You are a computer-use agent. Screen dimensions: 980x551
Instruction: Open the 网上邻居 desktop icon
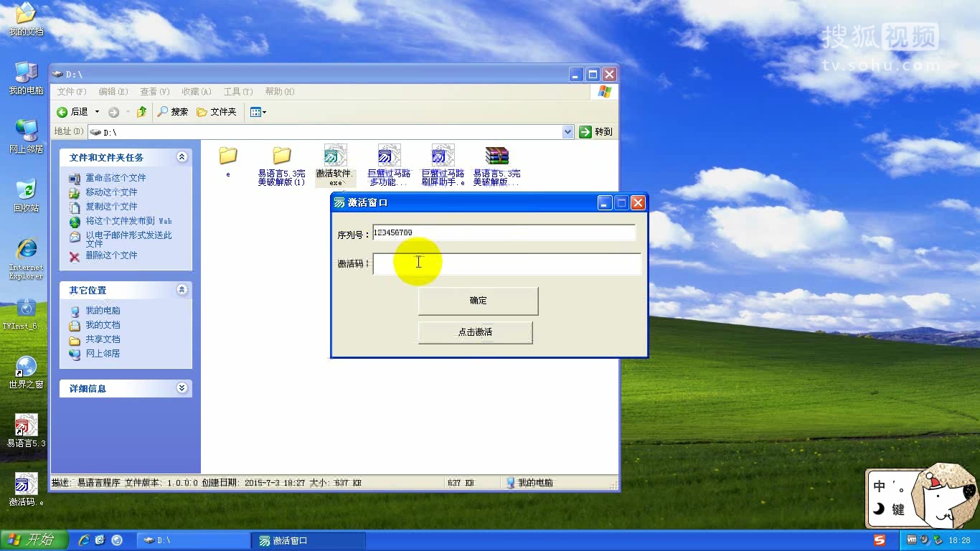pos(26,136)
